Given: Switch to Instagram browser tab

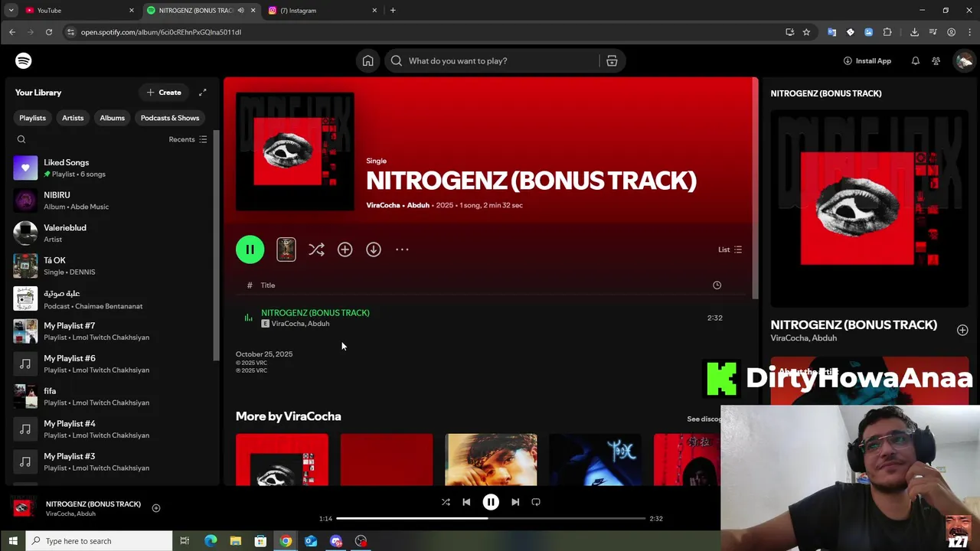Looking at the screenshot, I should pyautogui.click(x=322, y=10).
